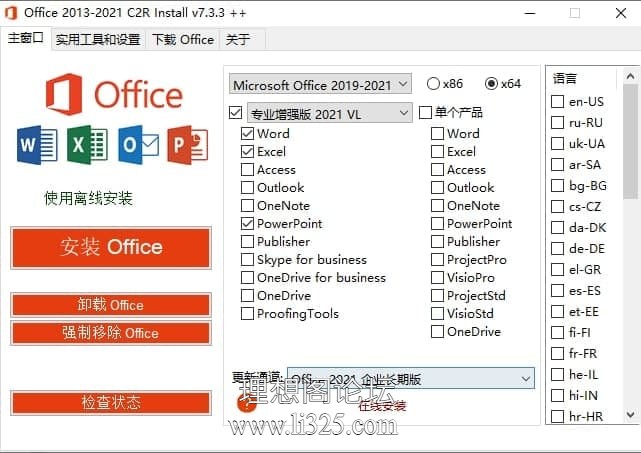Image resolution: width=641 pixels, height=453 pixels.
Task: Select the x86 architecture radio button
Action: 433,84
